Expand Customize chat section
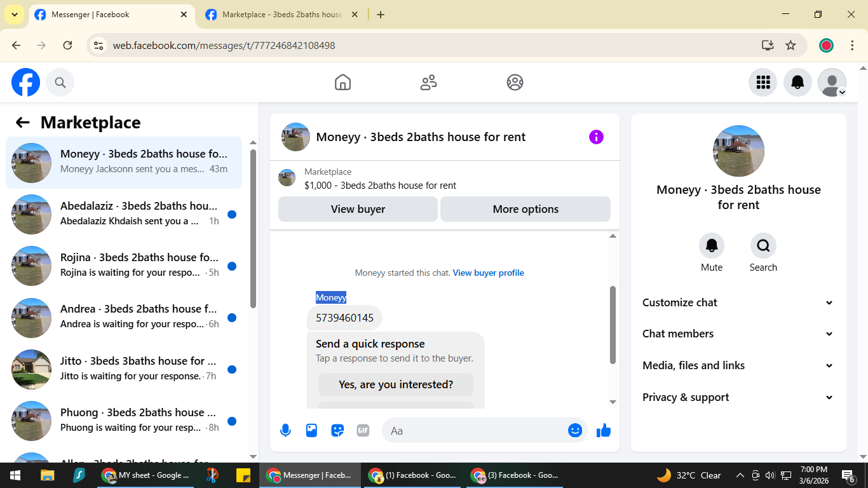868x488 pixels. (x=738, y=302)
